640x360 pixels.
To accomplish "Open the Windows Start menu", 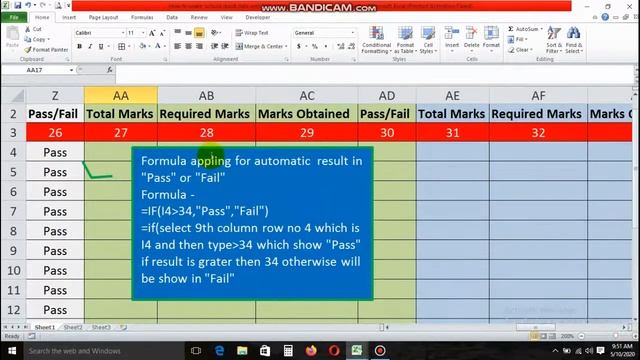I will coord(12,351).
